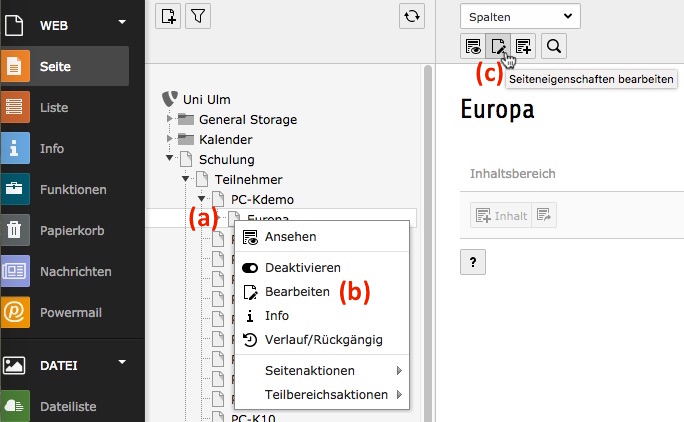This screenshot has width=684, height=422.
Task: Choose Deaktivieren from context menu
Action: coord(322,268)
